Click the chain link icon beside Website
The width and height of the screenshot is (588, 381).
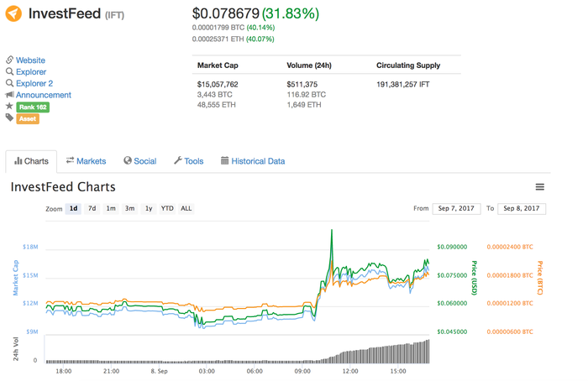click(9, 60)
